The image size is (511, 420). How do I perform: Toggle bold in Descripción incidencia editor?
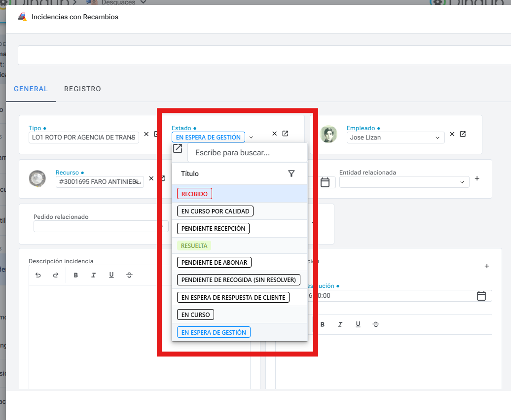76,275
